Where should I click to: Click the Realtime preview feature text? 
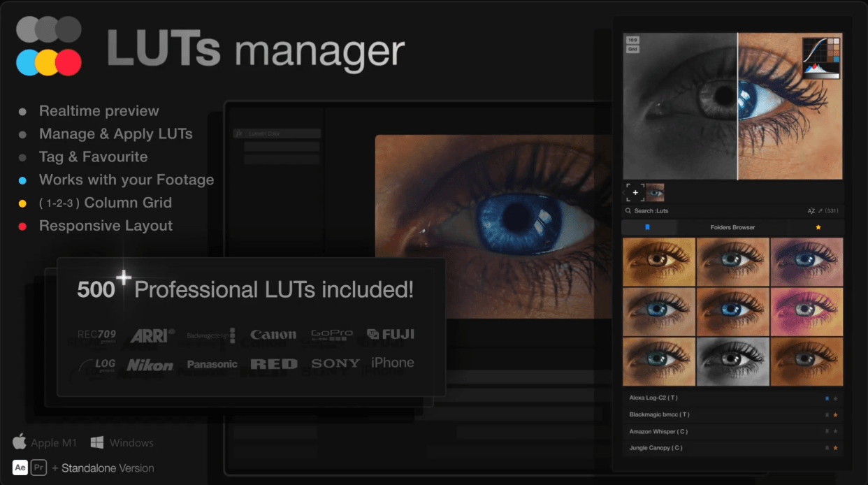99,111
